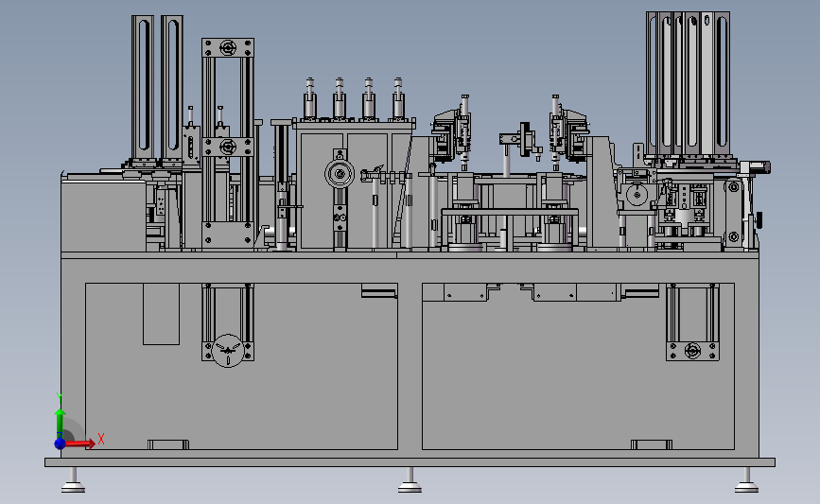The image size is (820, 504).
Task: Select the round handwheel in left cabinet
Action: [x=228, y=351]
